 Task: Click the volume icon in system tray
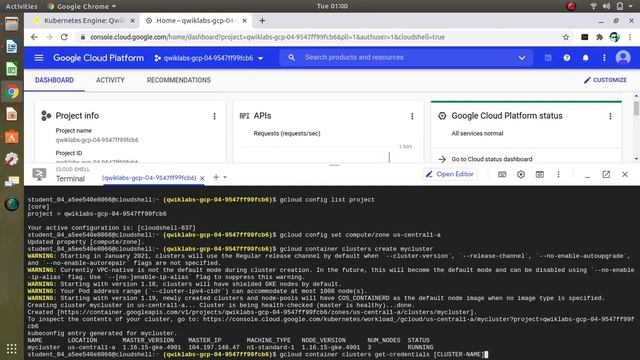pyautogui.click(x=607, y=6)
